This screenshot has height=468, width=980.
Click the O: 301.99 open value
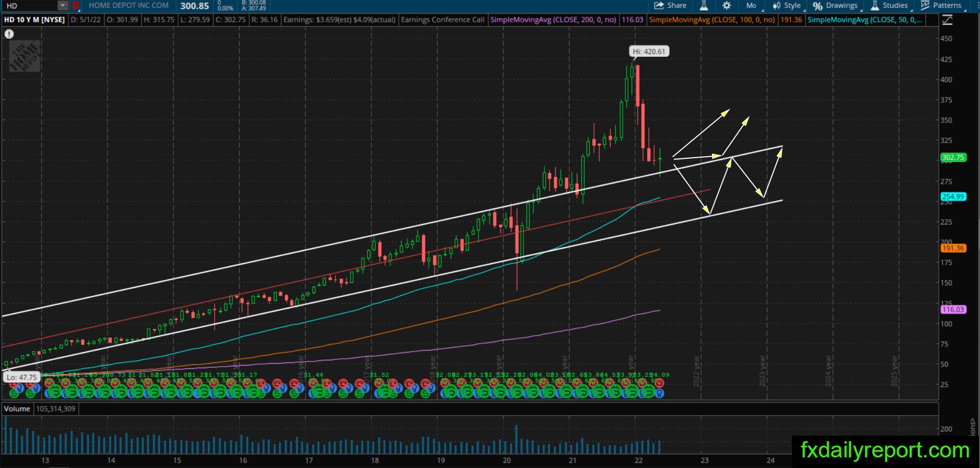(x=123, y=20)
